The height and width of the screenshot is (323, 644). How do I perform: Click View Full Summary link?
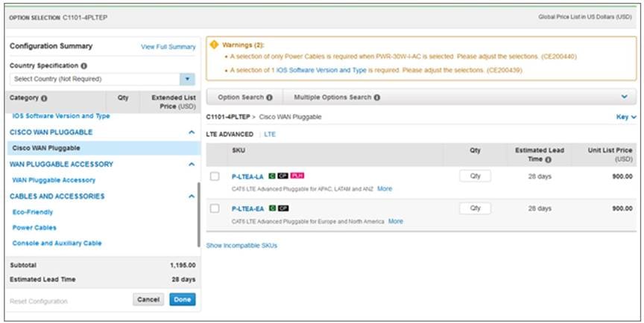pyautogui.click(x=168, y=47)
